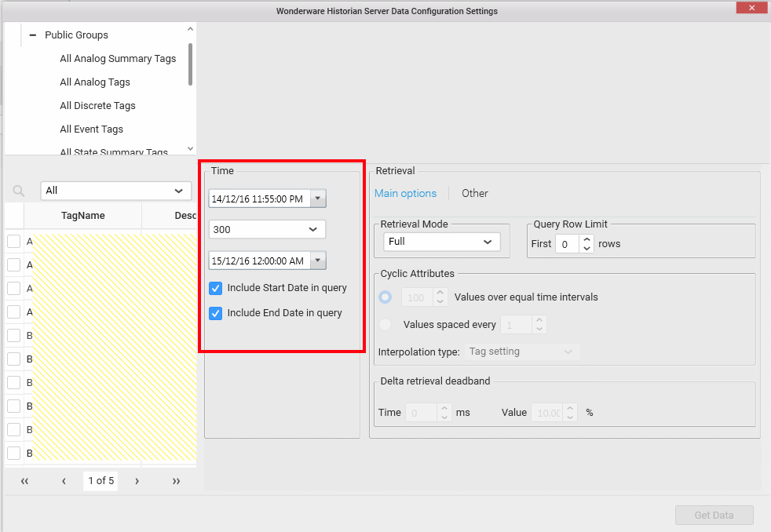The height and width of the screenshot is (532, 771).
Task: Decrease the deadband Value percent
Action: click(570, 417)
